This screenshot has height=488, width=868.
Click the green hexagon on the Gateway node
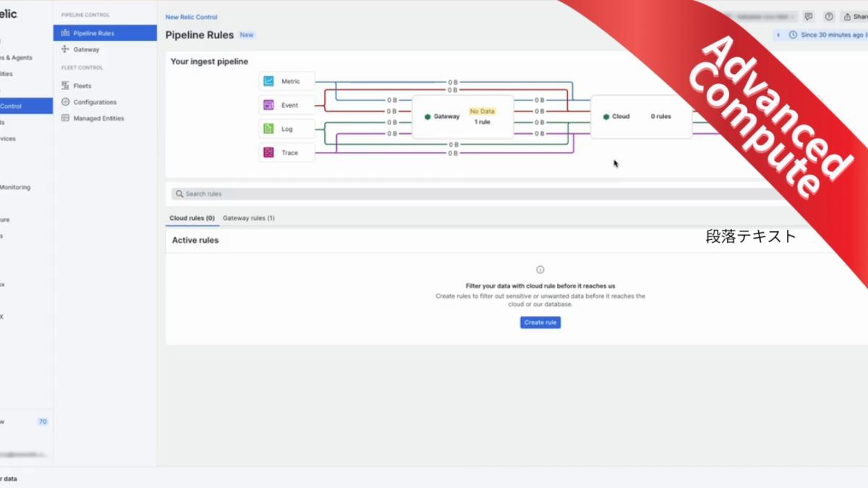427,116
